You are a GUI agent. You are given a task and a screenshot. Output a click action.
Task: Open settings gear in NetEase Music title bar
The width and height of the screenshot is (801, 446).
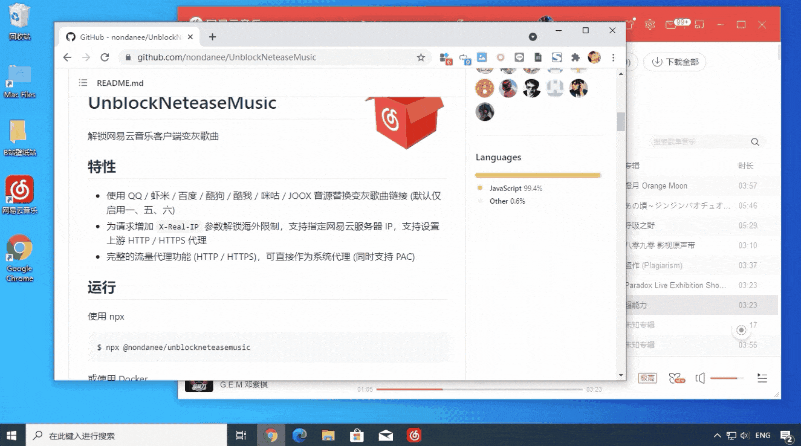coord(650,25)
